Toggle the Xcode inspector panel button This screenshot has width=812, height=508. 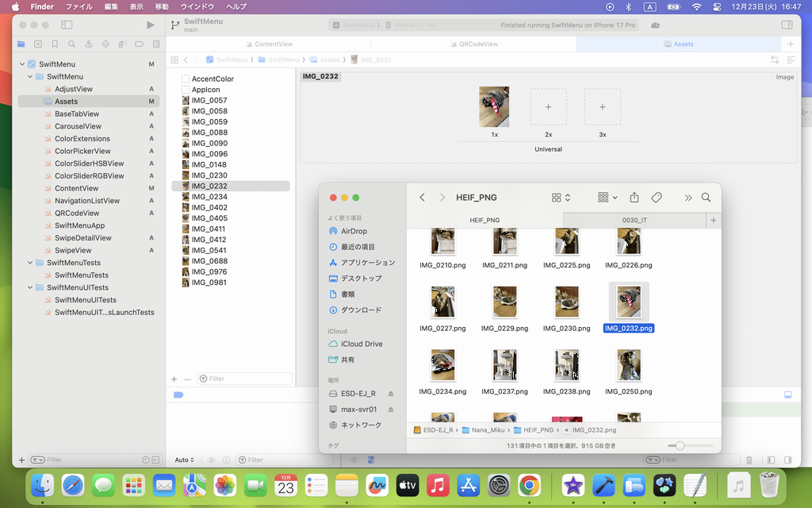click(x=787, y=25)
